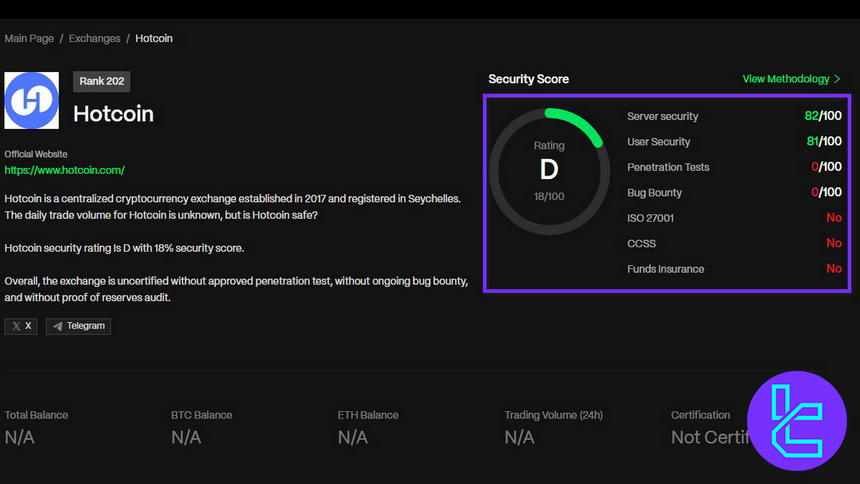Select the Trading Volume N/A value
The width and height of the screenshot is (860, 484).
[x=519, y=437]
